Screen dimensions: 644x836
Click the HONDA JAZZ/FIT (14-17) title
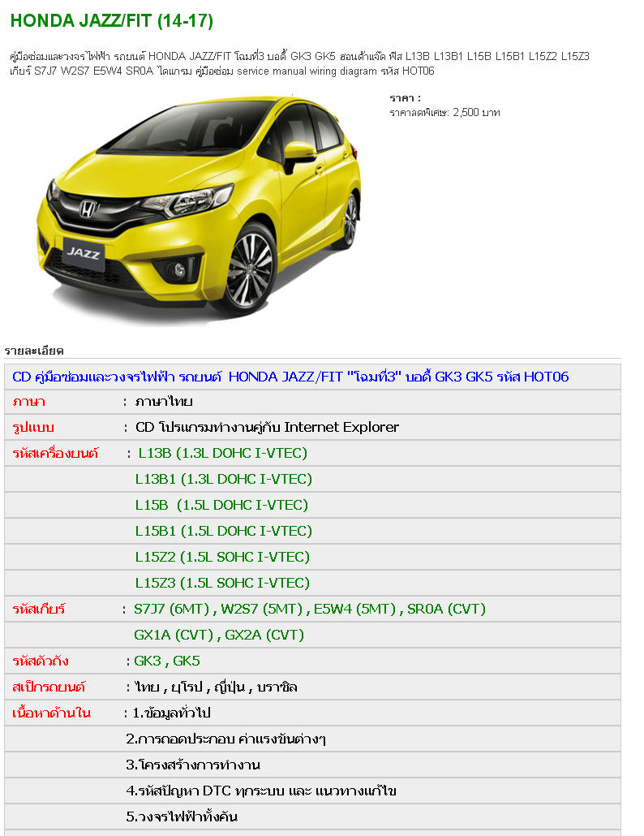(112, 21)
